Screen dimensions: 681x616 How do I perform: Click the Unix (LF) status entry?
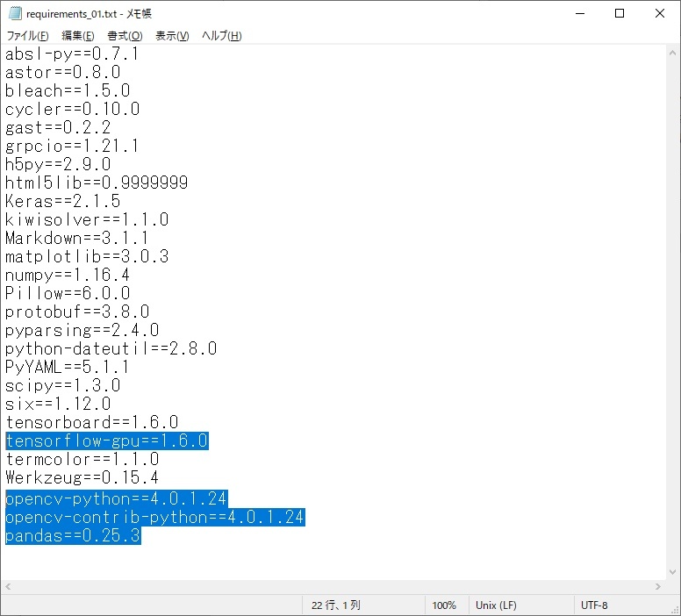pos(496,605)
